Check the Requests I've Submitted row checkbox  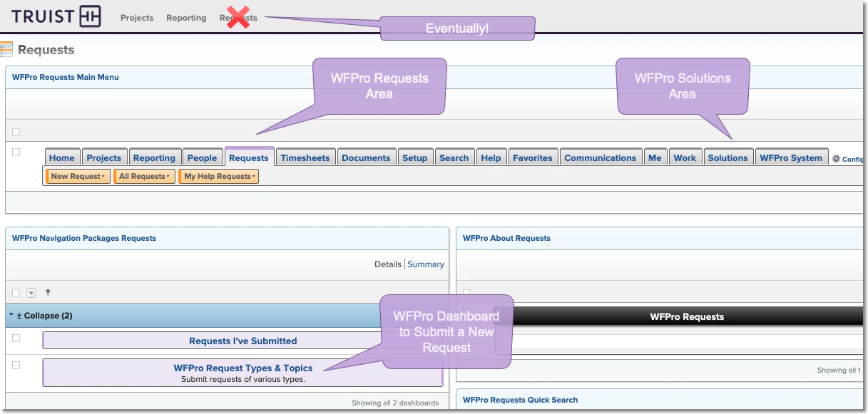[x=16, y=338]
